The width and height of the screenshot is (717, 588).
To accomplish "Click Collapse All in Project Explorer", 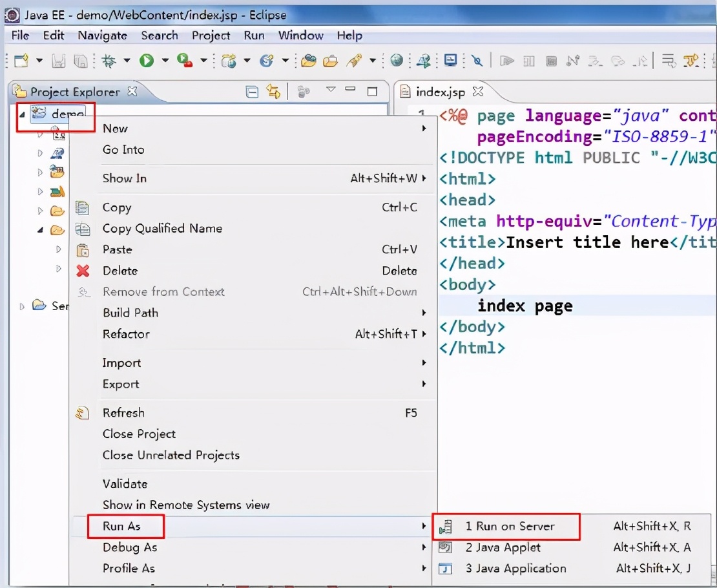I will click(252, 92).
